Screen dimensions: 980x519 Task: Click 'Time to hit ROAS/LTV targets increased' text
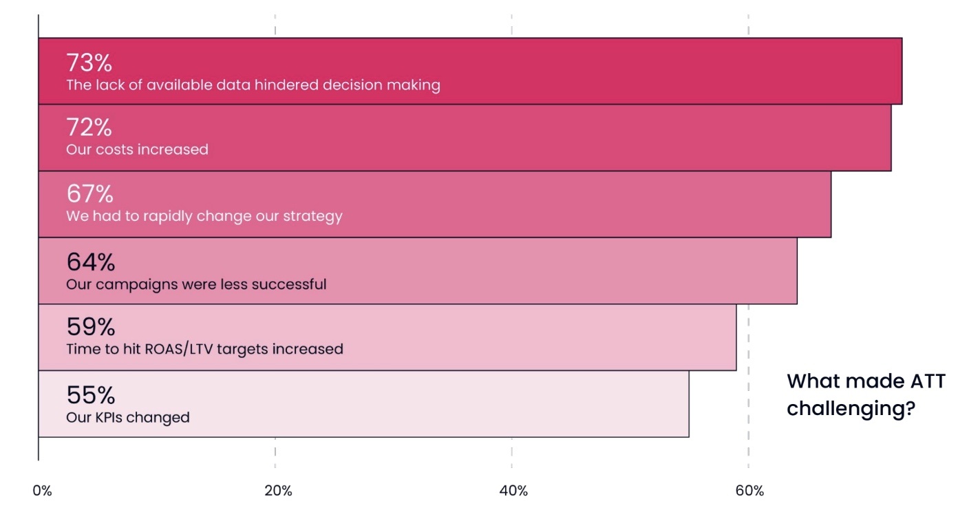pyautogui.click(x=204, y=349)
